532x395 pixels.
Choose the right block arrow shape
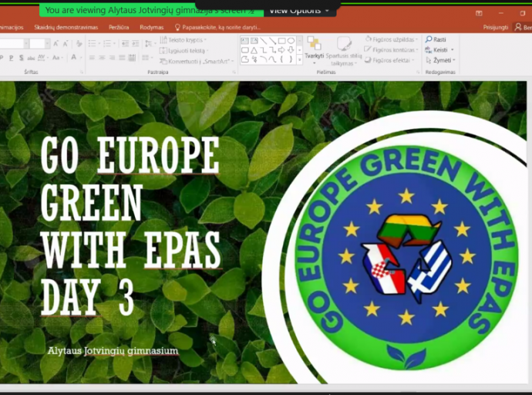pos(281,50)
